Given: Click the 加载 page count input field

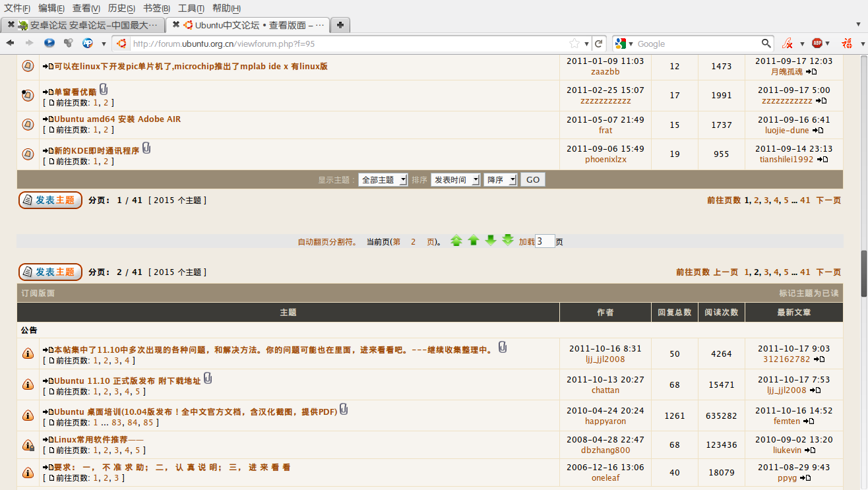Looking at the screenshot, I should coord(545,241).
